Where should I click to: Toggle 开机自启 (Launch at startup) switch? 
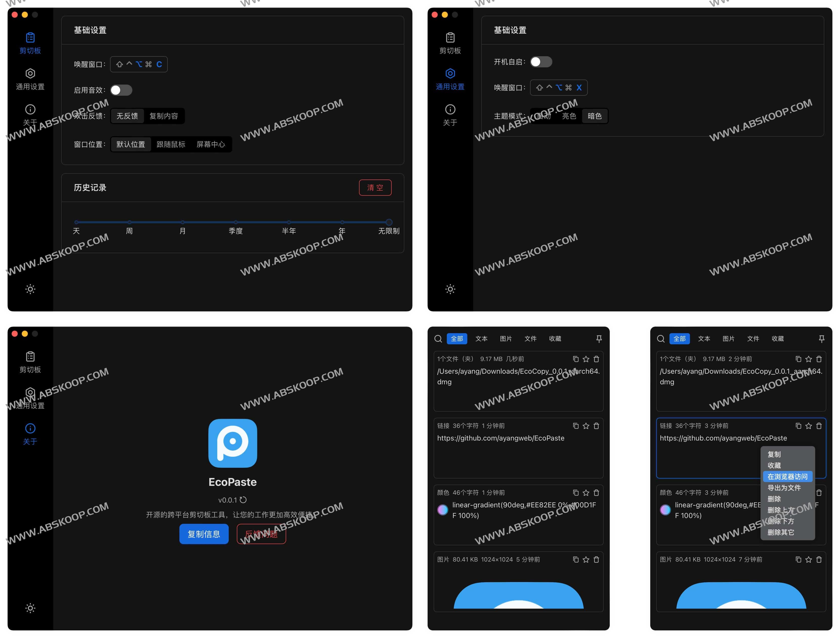coord(542,62)
